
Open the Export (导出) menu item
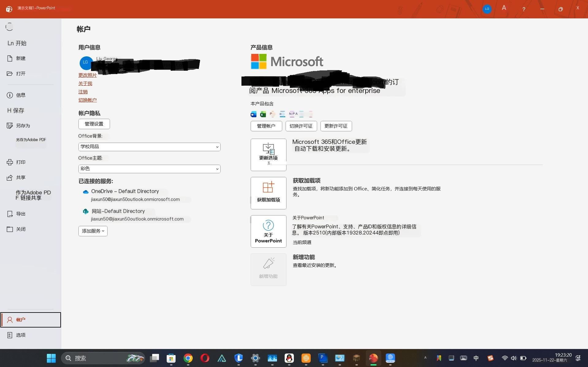[21, 214]
